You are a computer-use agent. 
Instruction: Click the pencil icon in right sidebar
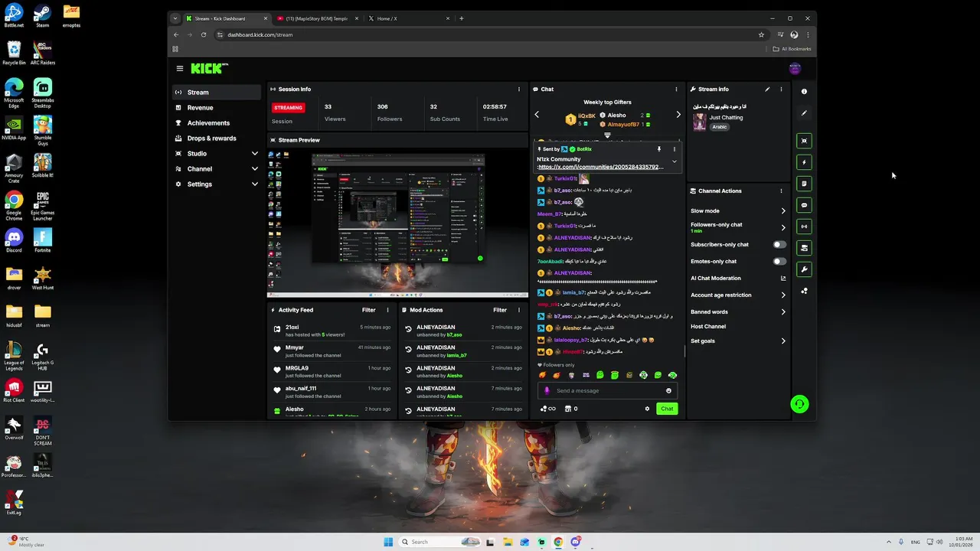804,113
